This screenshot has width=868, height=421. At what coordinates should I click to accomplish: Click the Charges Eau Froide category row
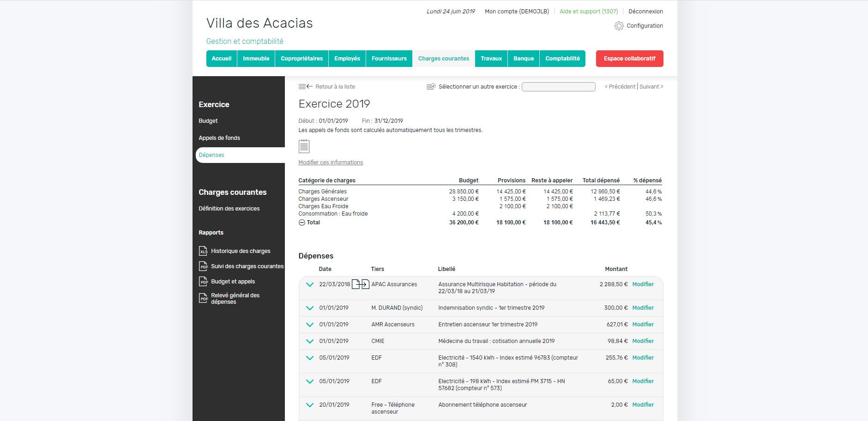click(480, 206)
